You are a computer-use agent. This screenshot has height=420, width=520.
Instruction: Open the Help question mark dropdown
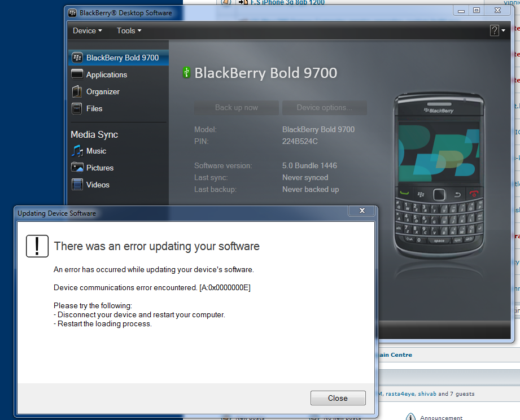[x=497, y=30]
